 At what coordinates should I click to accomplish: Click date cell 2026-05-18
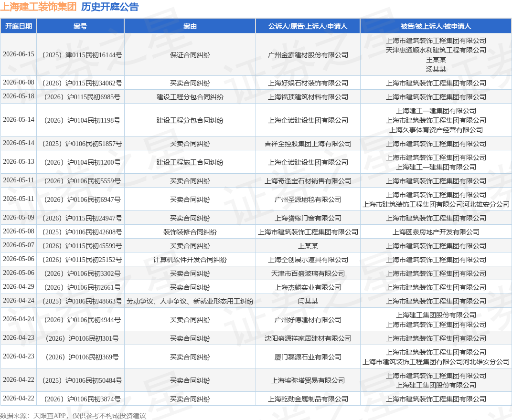[x=19, y=96]
